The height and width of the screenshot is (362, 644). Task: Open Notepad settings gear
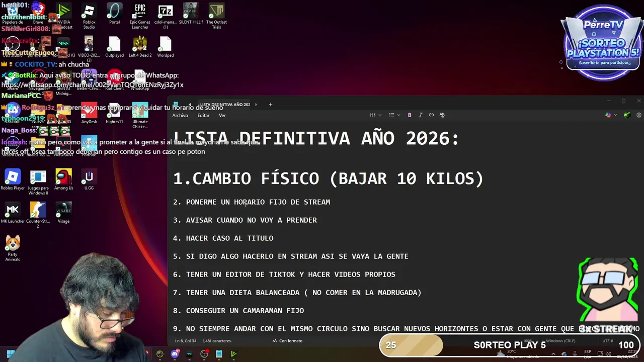coord(639,115)
